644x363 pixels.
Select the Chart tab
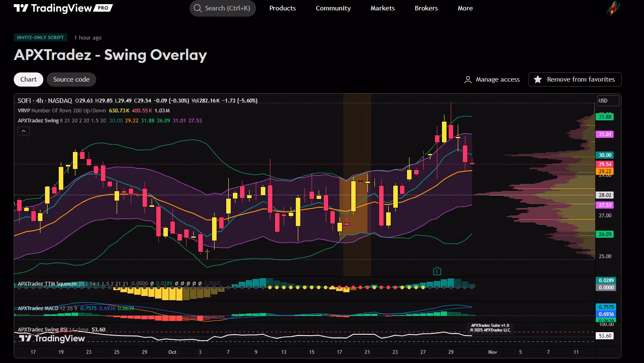coord(28,80)
